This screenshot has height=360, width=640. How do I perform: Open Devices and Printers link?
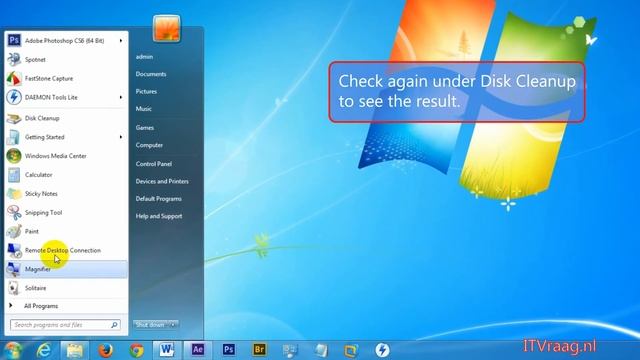point(162,181)
